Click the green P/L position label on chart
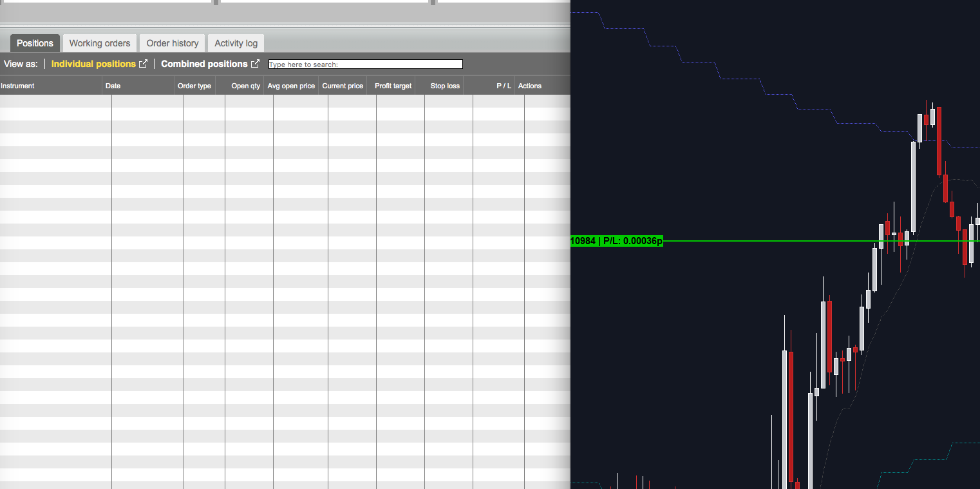The height and width of the screenshot is (489, 980). (616, 241)
